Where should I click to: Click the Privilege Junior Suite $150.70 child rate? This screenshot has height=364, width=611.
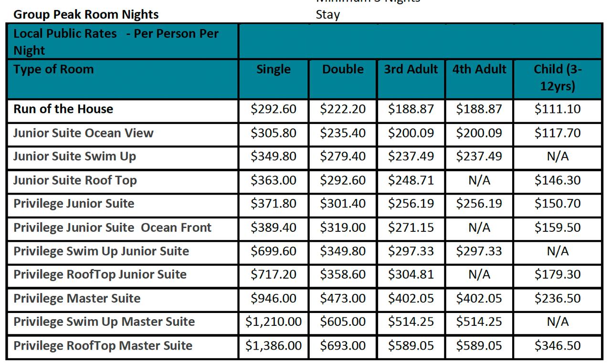(558, 204)
